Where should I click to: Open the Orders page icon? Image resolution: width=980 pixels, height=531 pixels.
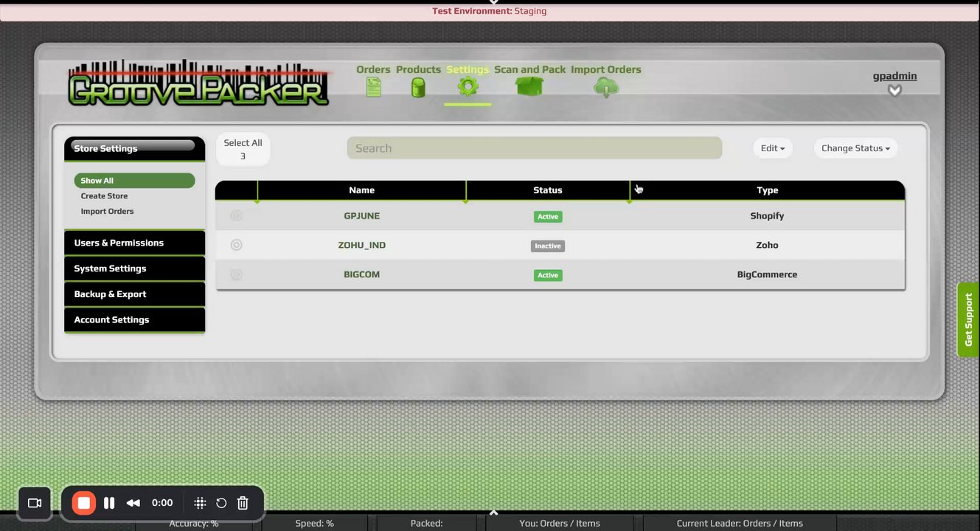coord(374,88)
